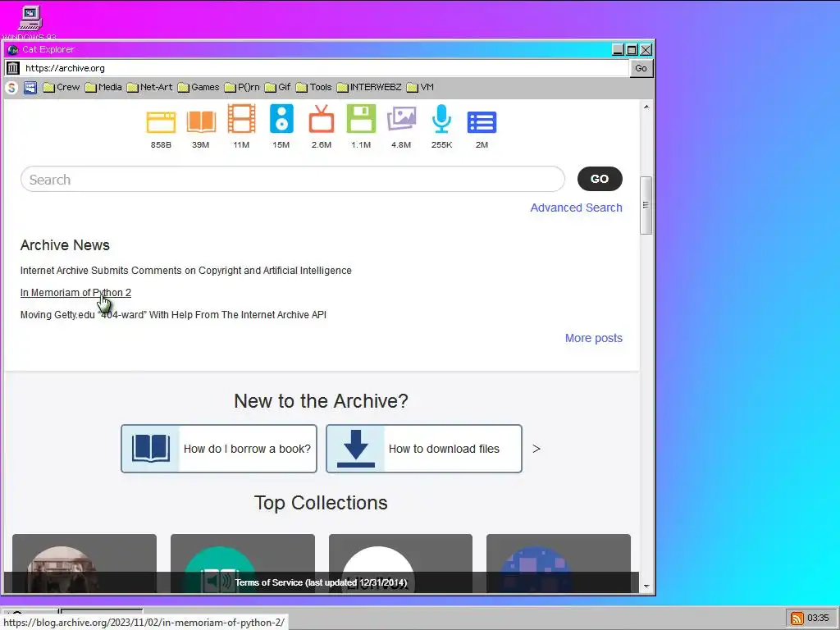Click the next arrow beside the help cards
Image resolution: width=840 pixels, height=630 pixels.
pyautogui.click(x=536, y=449)
